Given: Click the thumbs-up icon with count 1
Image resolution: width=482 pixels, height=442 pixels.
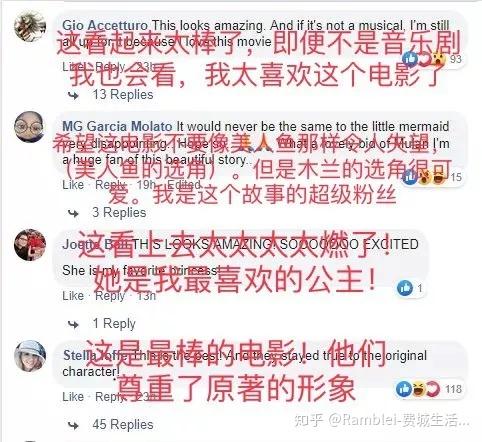Looking at the screenshot, I should pyautogui.click(x=405, y=288).
